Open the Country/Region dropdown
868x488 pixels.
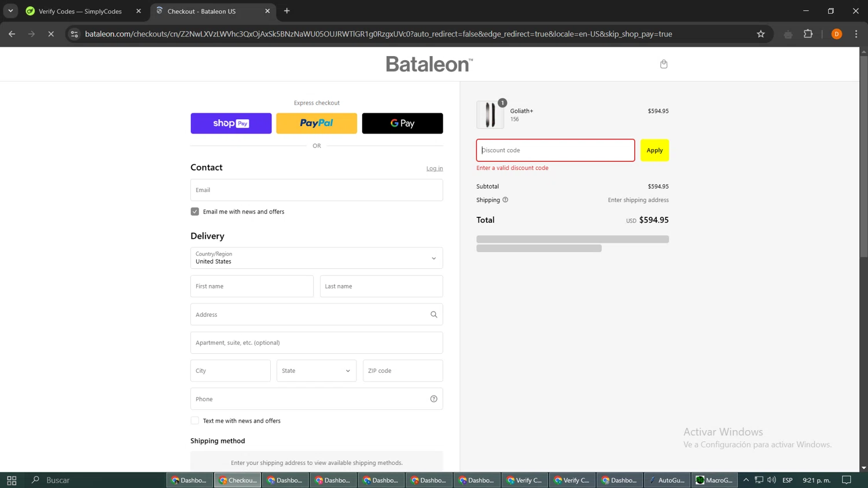click(317, 258)
